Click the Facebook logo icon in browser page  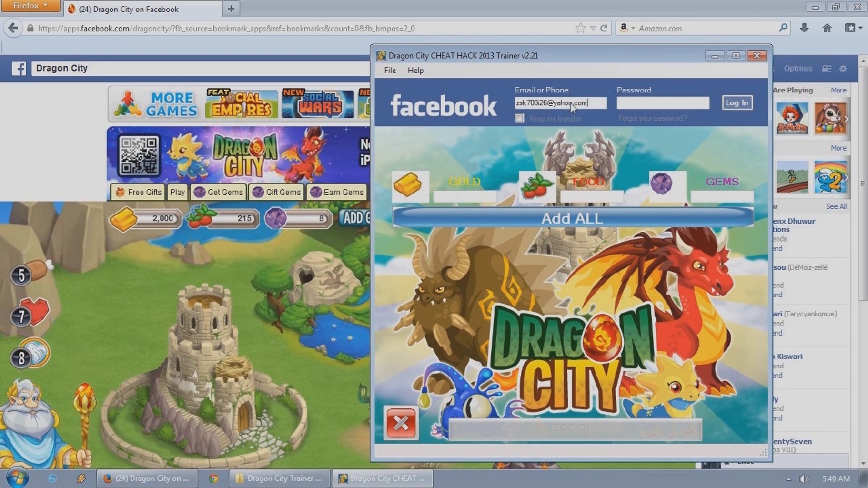[x=19, y=69]
